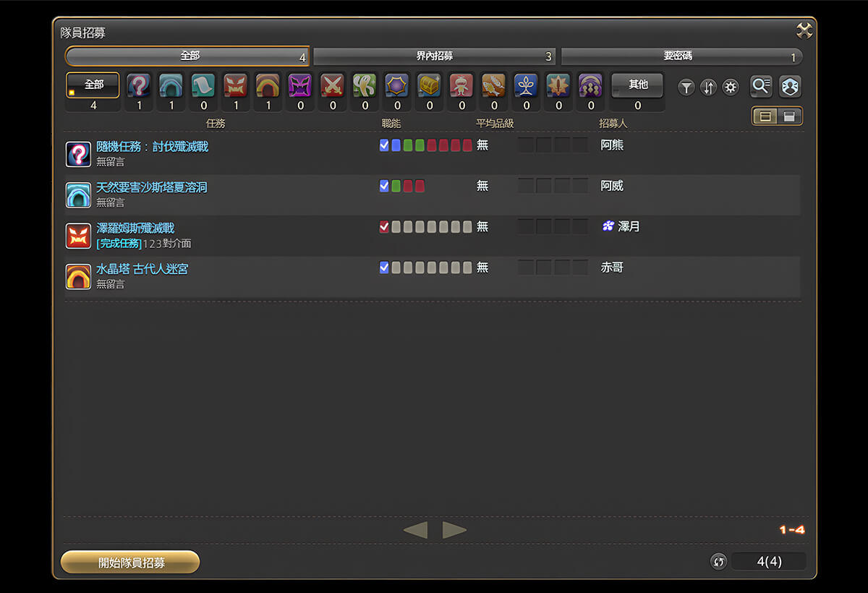Filter by the blue dungeon archway category

coord(171,86)
